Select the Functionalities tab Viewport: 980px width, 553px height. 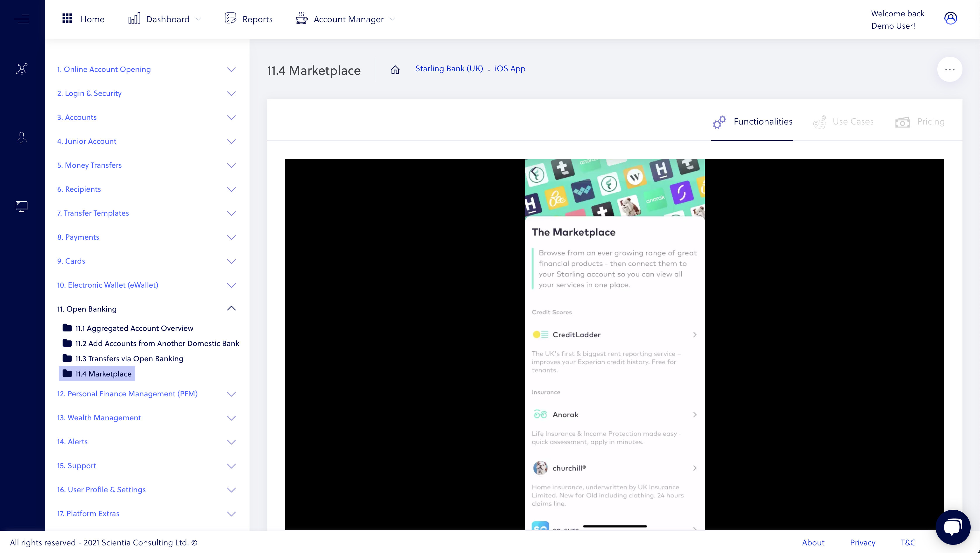click(x=752, y=121)
